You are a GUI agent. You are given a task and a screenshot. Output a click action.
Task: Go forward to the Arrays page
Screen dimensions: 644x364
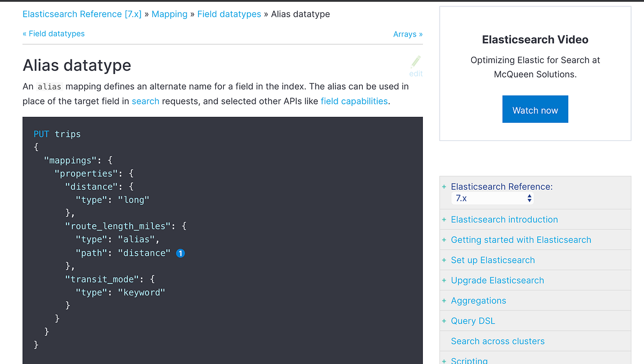(408, 34)
